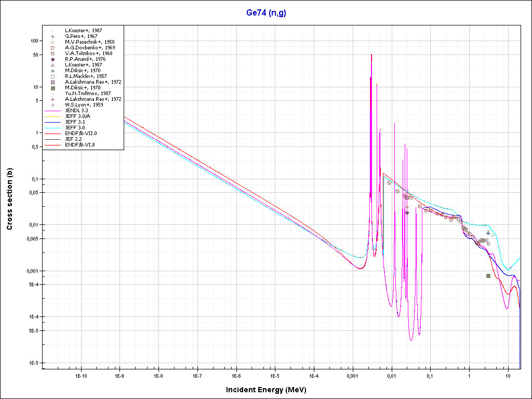Image resolution: width=532 pixels, height=399 pixels.
Task: Select the R.P.Anand+, 1976 filled circle marker
Action: pyautogui.click(x=53, y=59)
